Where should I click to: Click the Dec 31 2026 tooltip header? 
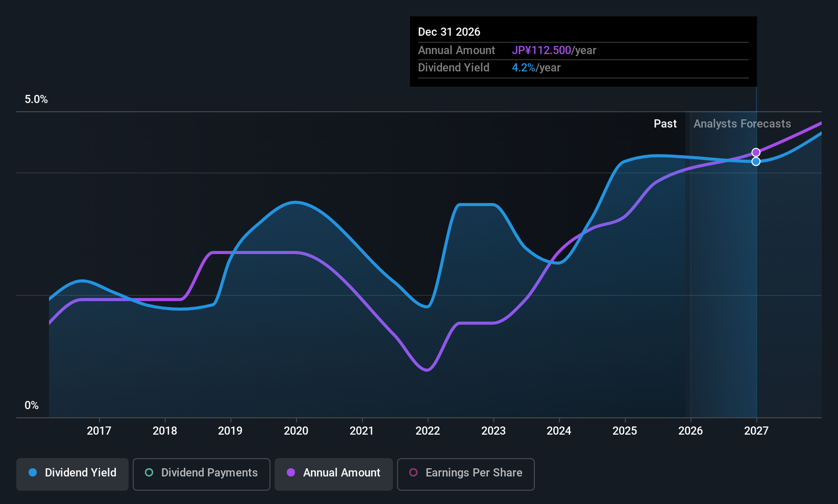(x=449, y=32)
